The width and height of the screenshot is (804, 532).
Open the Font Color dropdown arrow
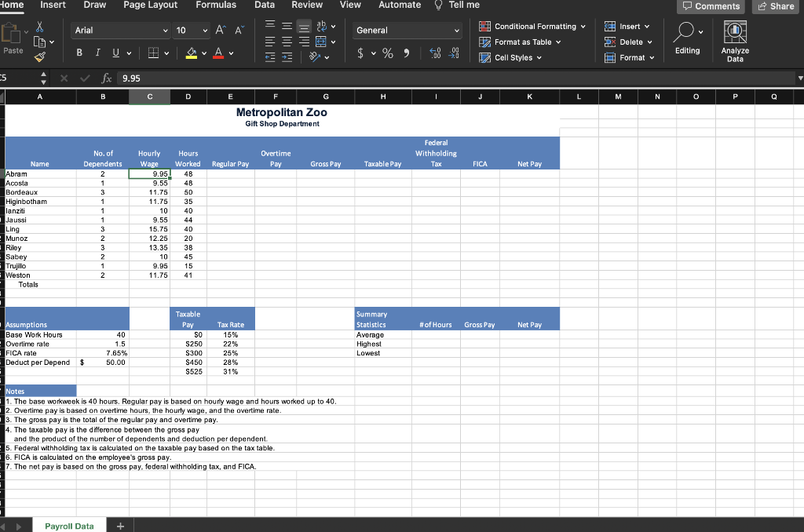[232, 53]
